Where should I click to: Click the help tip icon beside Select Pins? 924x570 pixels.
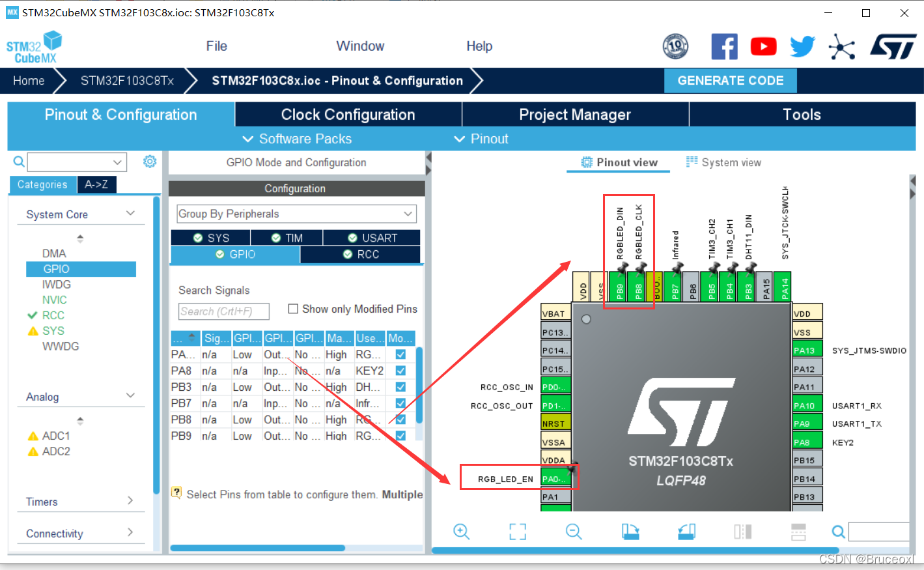176,492
